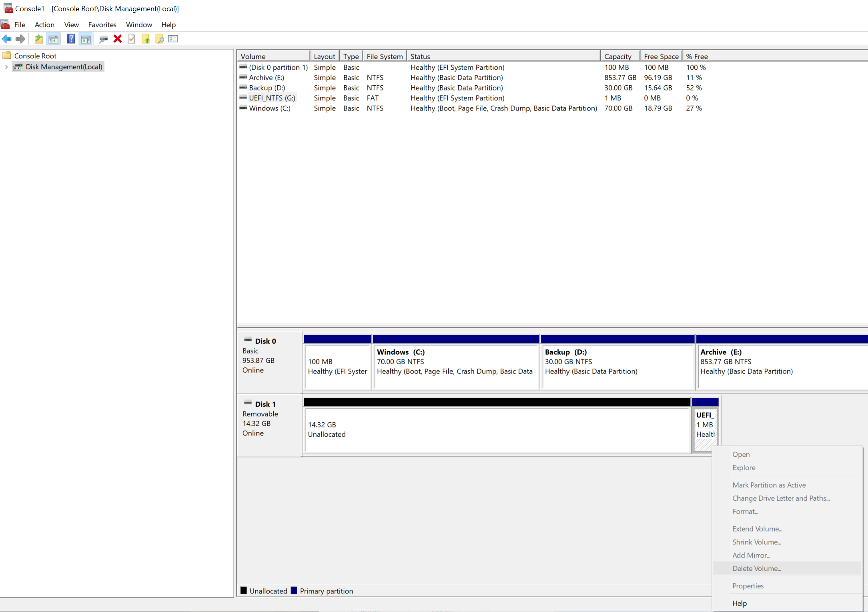The image size is (868, 612).
Task: Click the Help question mark icon
Action: (70, 38)
